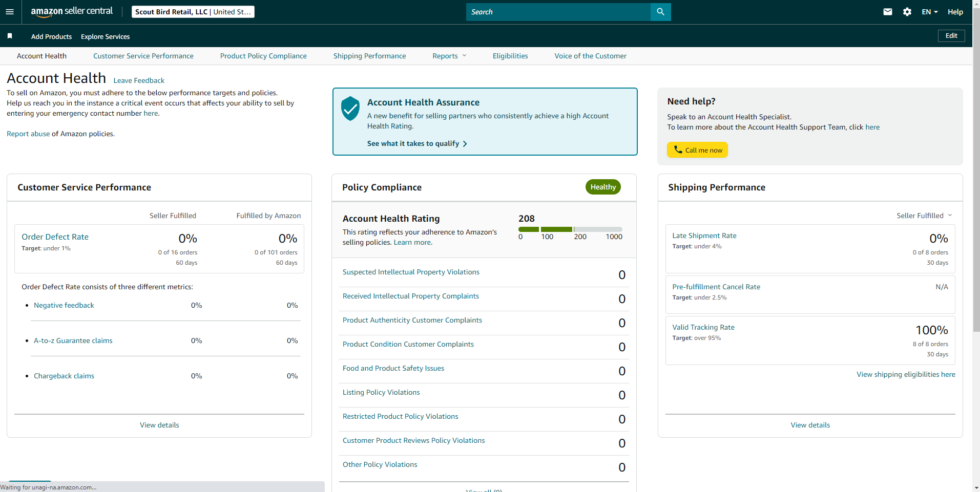Open the Valid Tracking Rate link
Image resolution: width=980 pixels, height=492 pixels.
[x=703, y=327]
